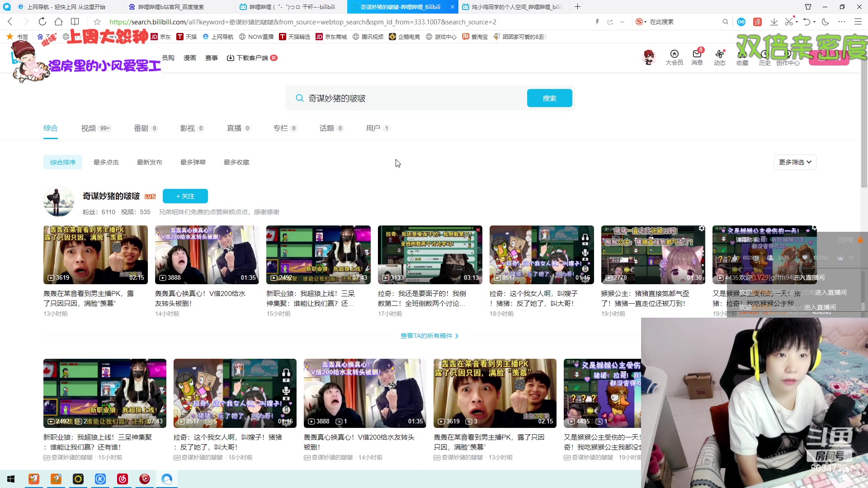Screen dimensions: 868x488
Task: Sort by 最新发布
Action: click(150, 162)
